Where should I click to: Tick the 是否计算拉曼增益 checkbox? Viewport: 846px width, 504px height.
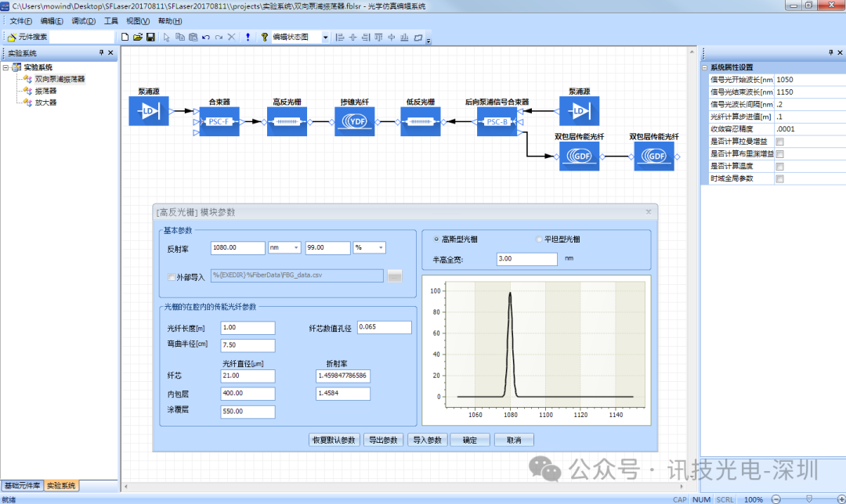(779, 142)
